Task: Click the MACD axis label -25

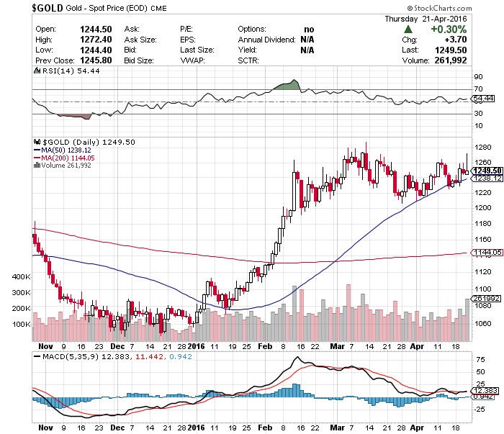Action: tap(480, 410)
